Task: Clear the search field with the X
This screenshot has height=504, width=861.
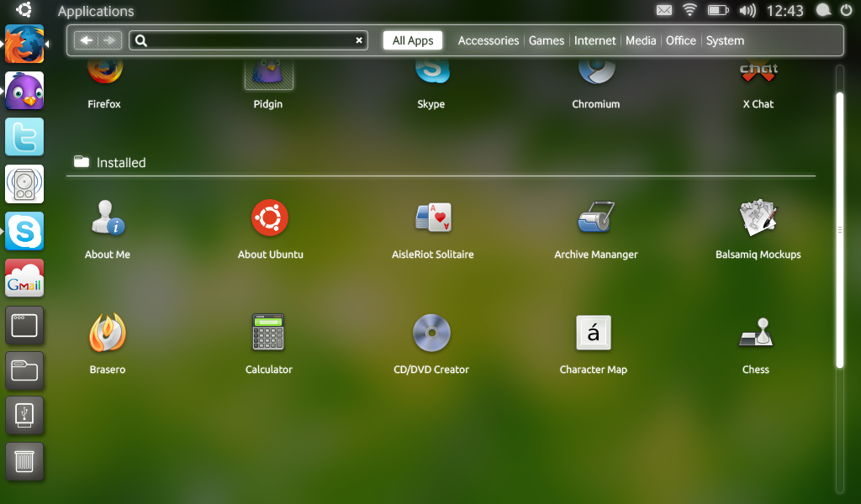Action: 359,40
